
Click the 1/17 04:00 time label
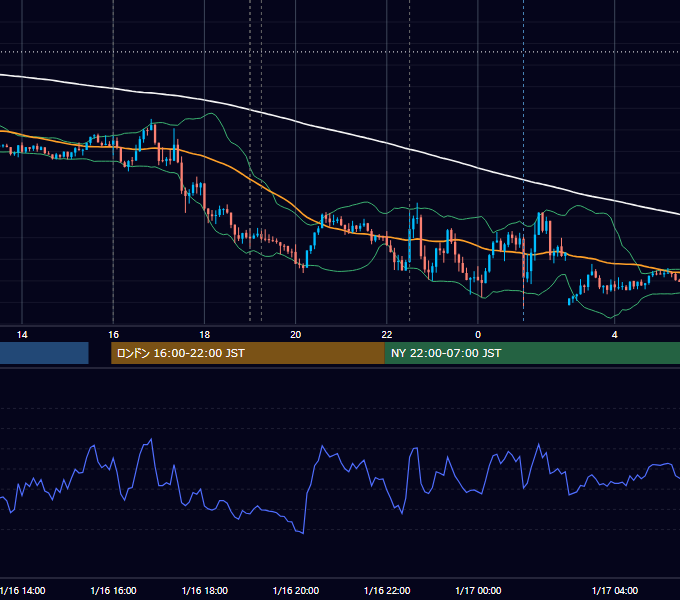tap(615, 590)
